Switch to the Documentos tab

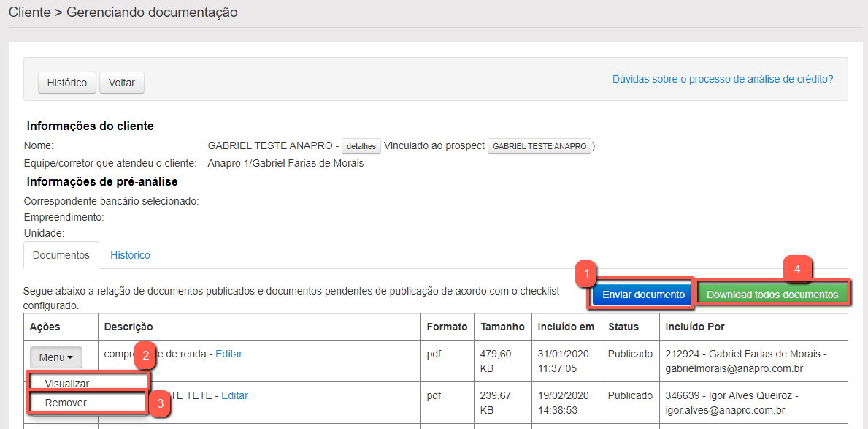[61, 255]
